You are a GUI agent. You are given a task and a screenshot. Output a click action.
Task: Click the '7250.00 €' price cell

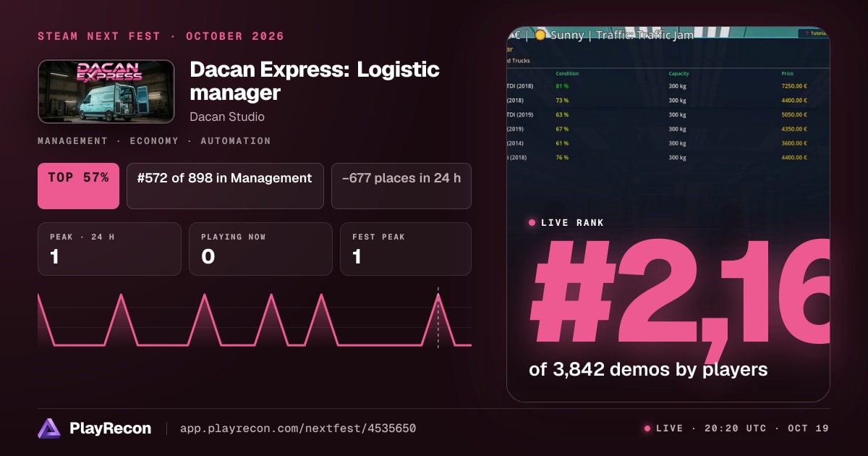pyautogui.click(x=793, y=88)
